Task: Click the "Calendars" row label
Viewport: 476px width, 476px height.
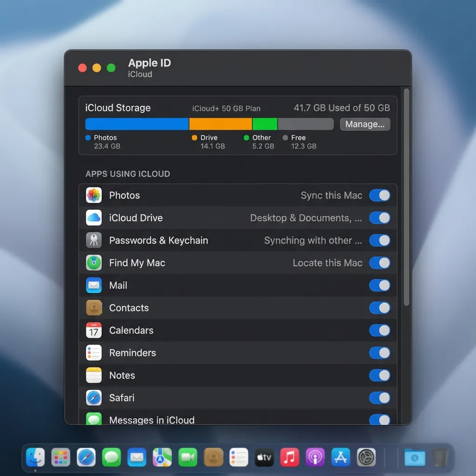Action: (131, 330)
